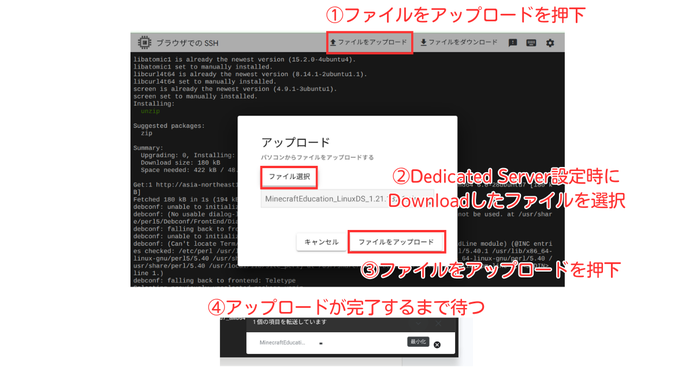Click the アップロード dialog title

[x=295, y=142]
